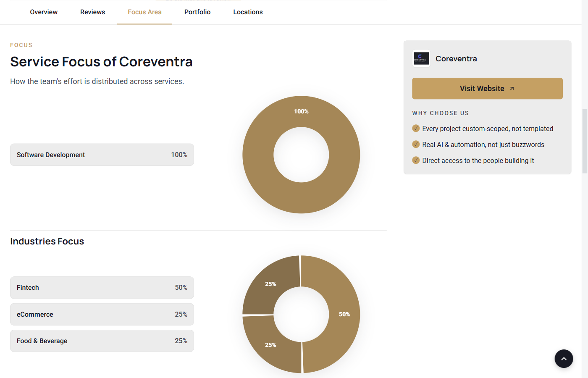Click the external-link arrow in Visit Website
This screenshot has height=378, width=588.
pyautogui.click(x=512, y=89)
